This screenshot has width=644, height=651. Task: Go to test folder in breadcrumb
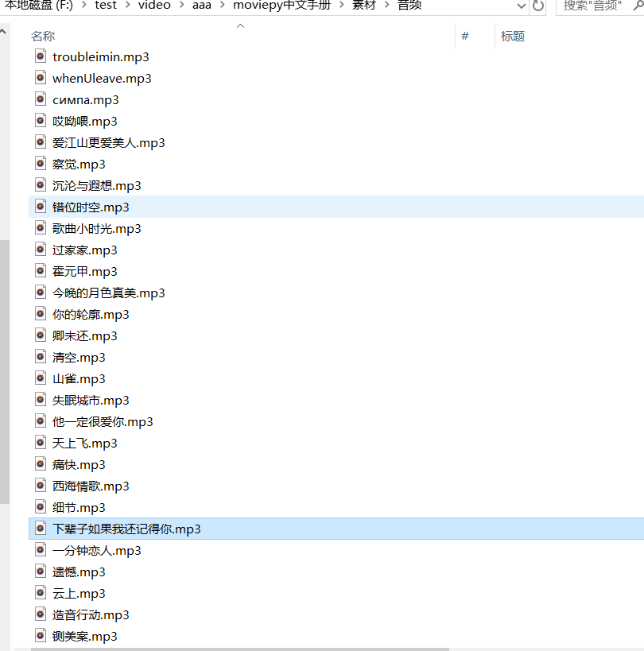point(106,5)
